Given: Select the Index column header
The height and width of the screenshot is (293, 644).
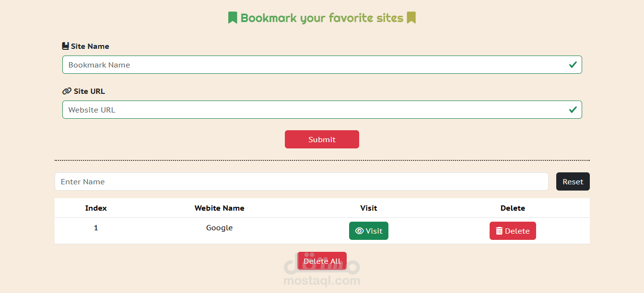Looking at the screenshot, I should tap(95, 208).
